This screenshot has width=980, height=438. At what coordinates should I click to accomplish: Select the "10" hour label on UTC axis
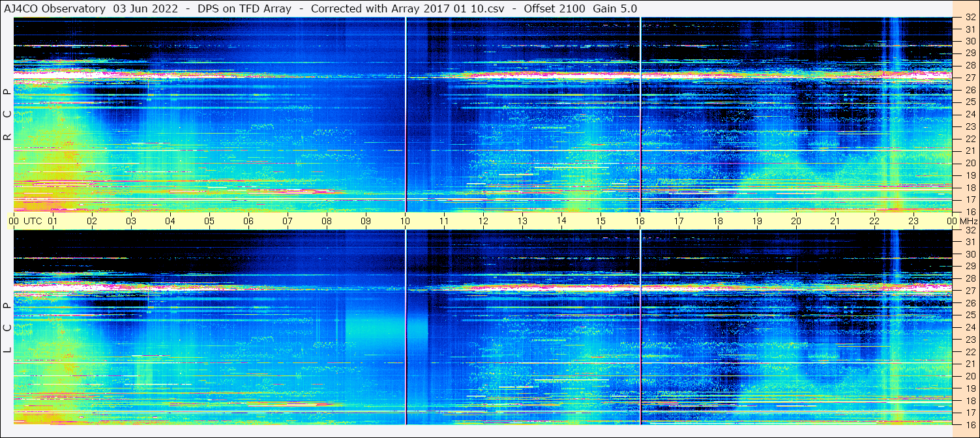click(405, 221)
